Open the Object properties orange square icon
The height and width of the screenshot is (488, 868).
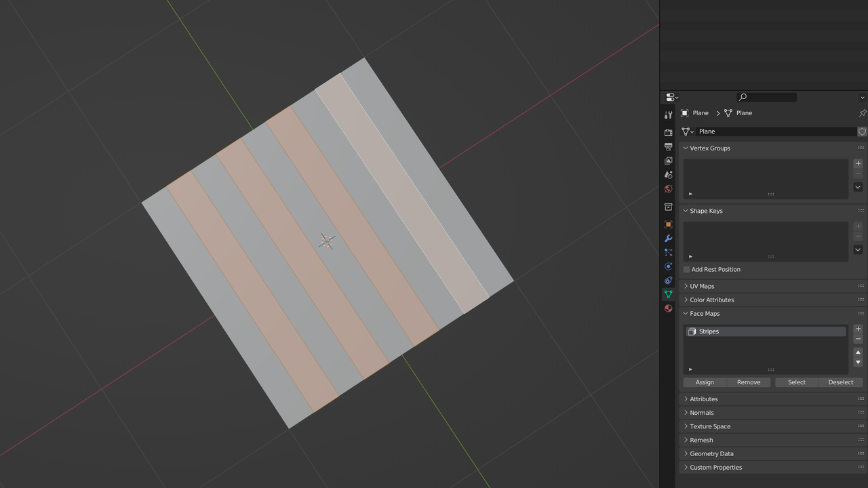tap(668, 224)
